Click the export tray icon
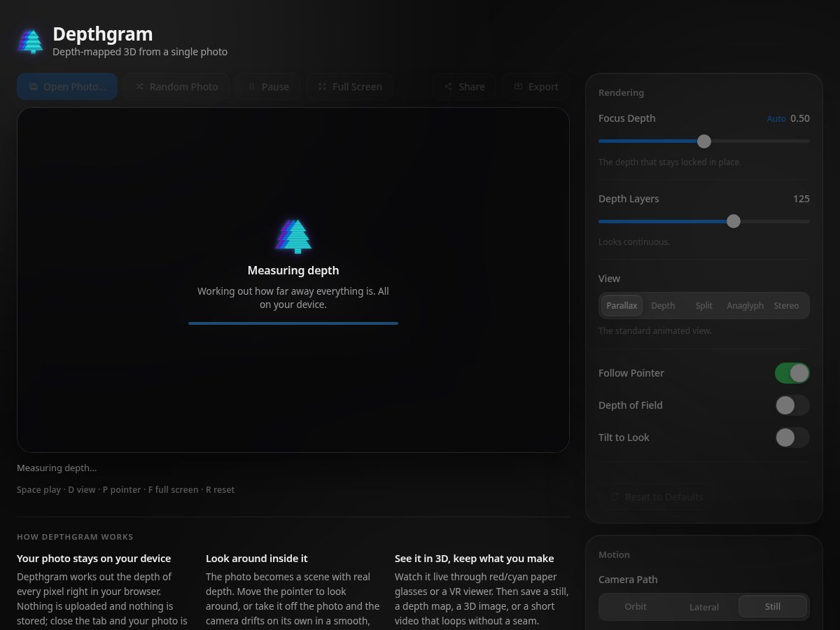This screenshot has width=840, height=630. click(x=518, y=87)
